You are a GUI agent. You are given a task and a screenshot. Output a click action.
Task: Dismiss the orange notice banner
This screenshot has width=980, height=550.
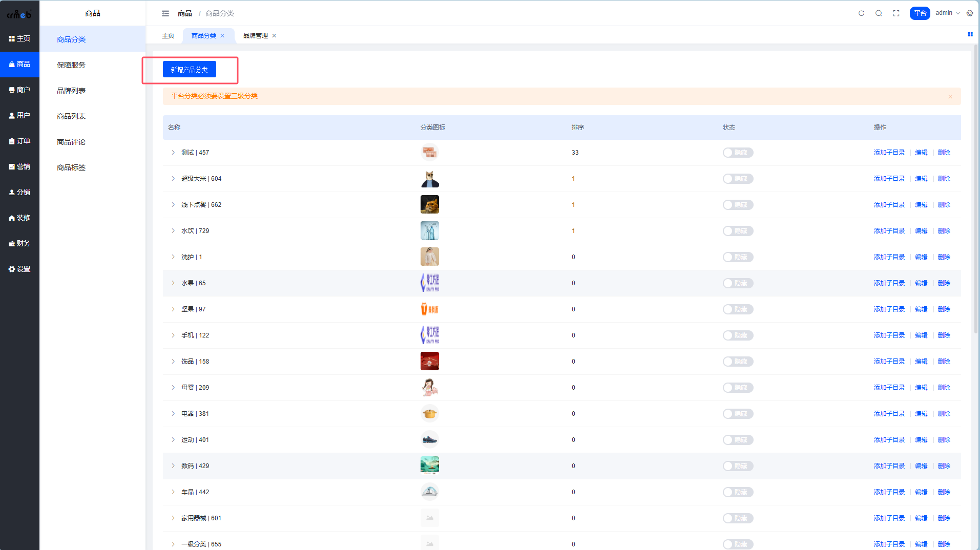pos(950,97)
